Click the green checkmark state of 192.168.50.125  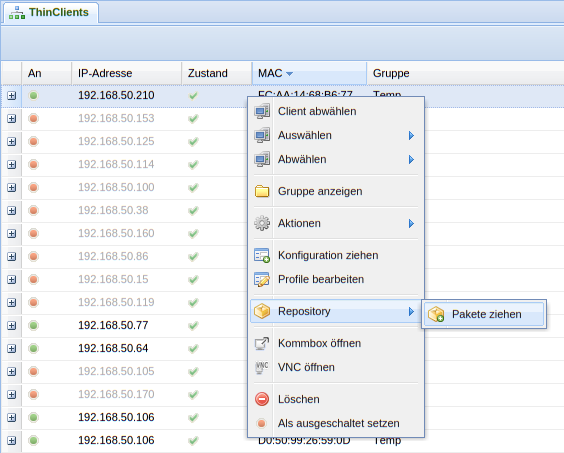tap(193, 142)
